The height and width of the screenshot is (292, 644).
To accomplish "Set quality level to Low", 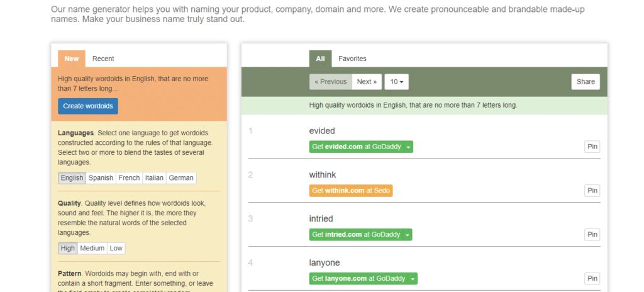I will [x=116, y=249].
